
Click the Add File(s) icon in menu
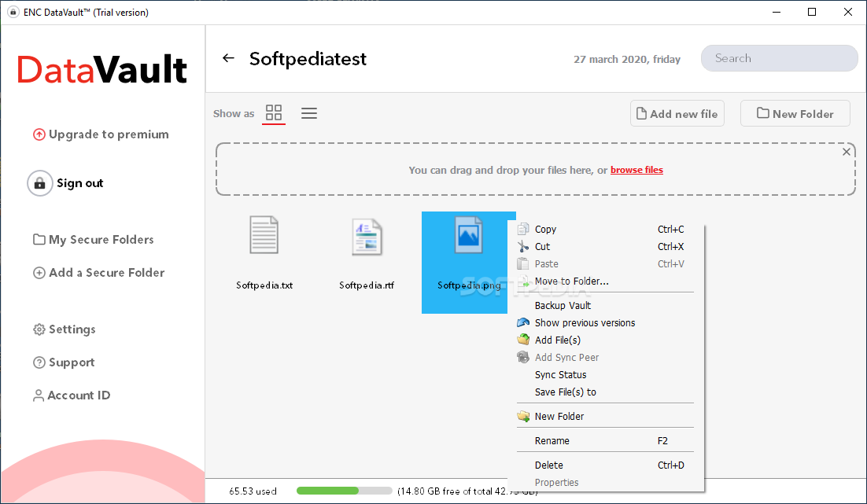pyautogui.click(x=523, y=340)
